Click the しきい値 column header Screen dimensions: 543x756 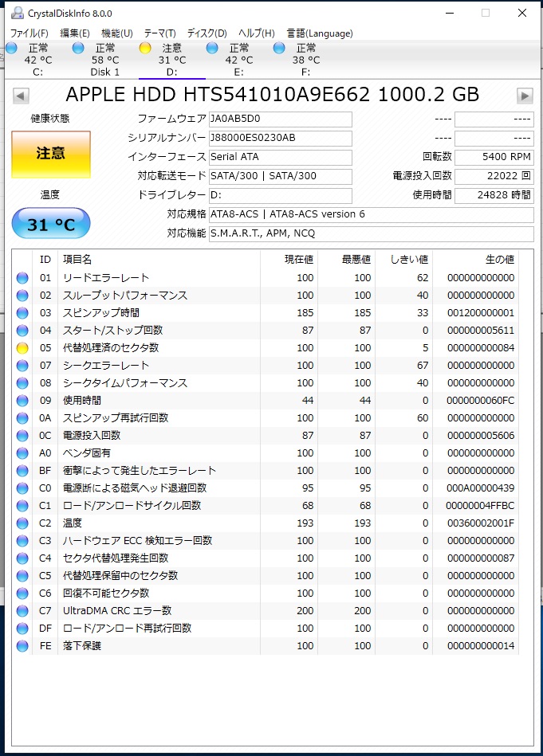coord(409,260)
